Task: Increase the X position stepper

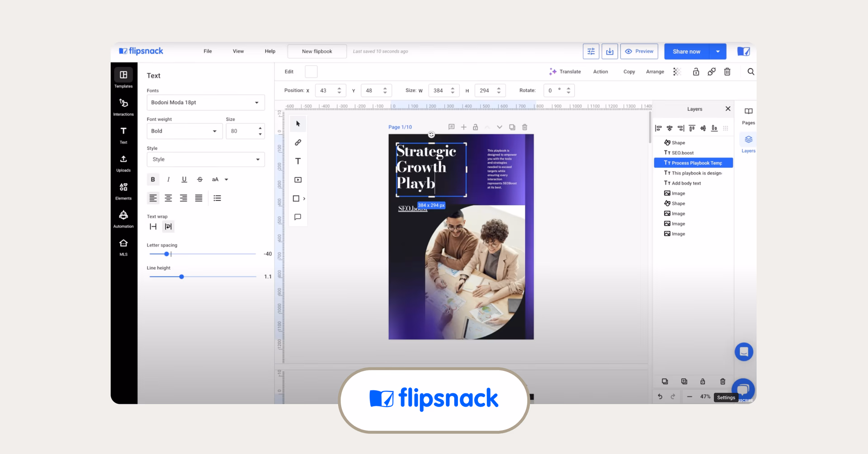Action: pos(339,88)
